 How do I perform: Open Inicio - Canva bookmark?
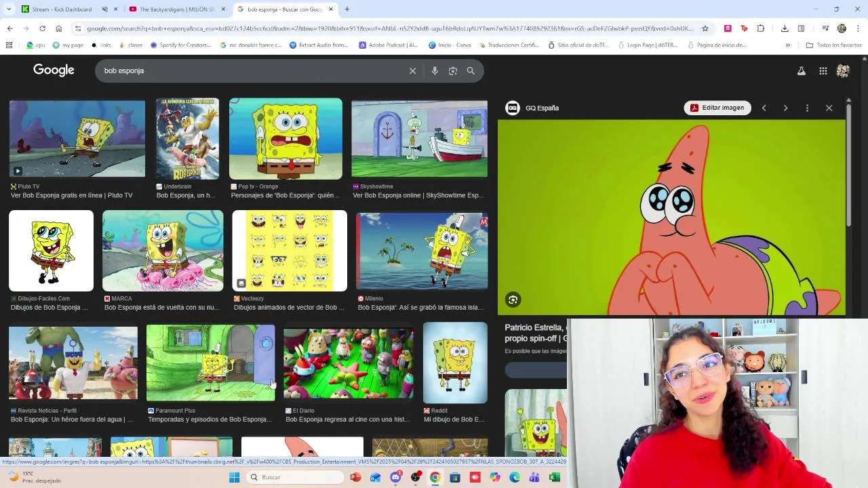[x=450, y=45]
